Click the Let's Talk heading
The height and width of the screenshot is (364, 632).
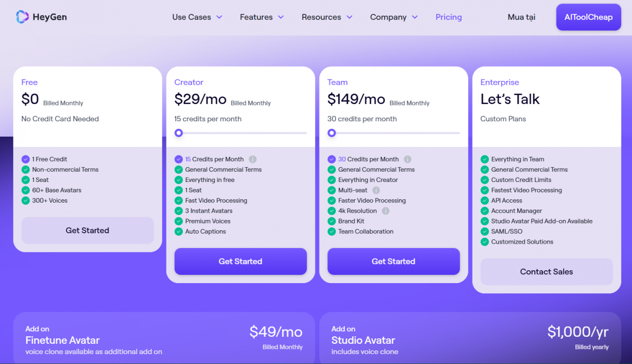click(x=510, y=99)
